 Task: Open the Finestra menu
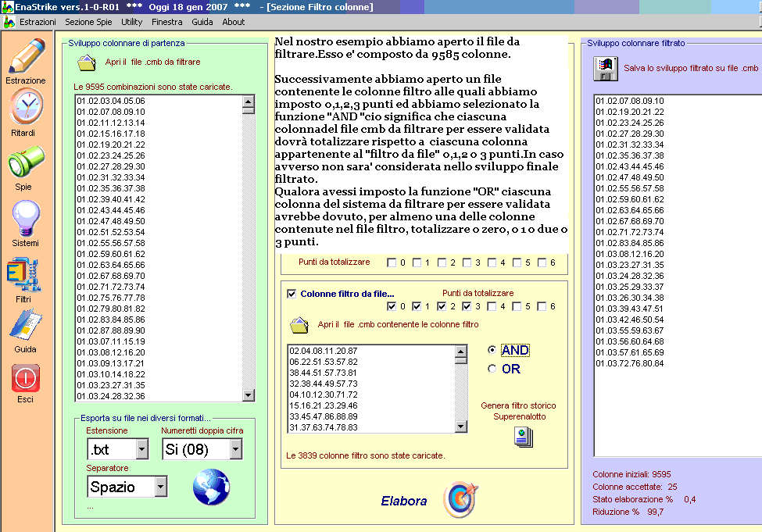pyautogui.click(x=166, y=22)
